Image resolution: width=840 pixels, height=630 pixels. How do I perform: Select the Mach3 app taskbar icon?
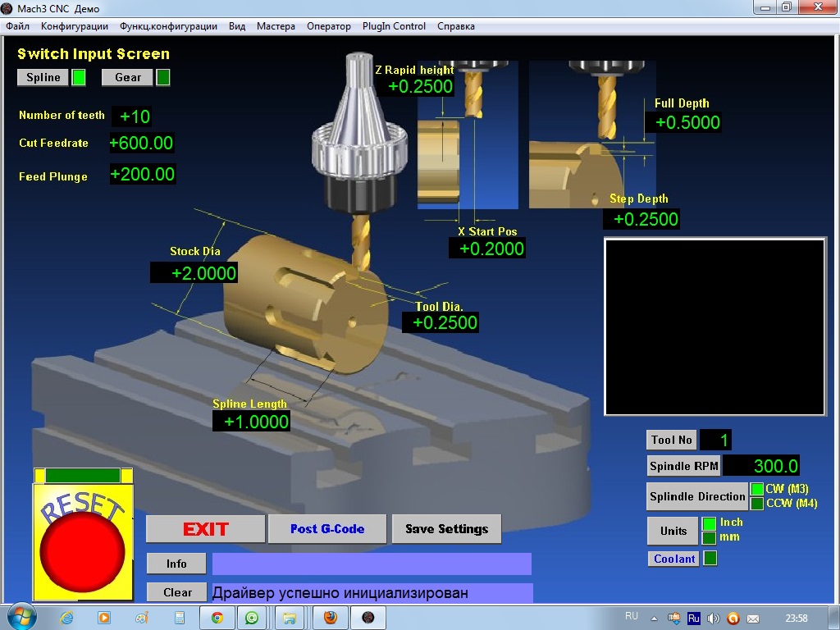pos(368,618)
